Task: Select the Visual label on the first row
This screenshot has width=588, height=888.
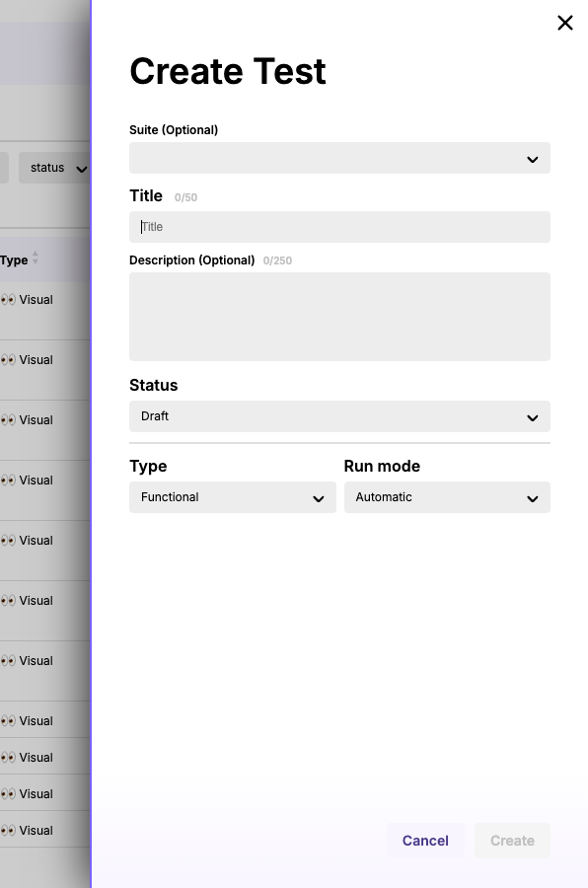Action: [x=37, y=299]
